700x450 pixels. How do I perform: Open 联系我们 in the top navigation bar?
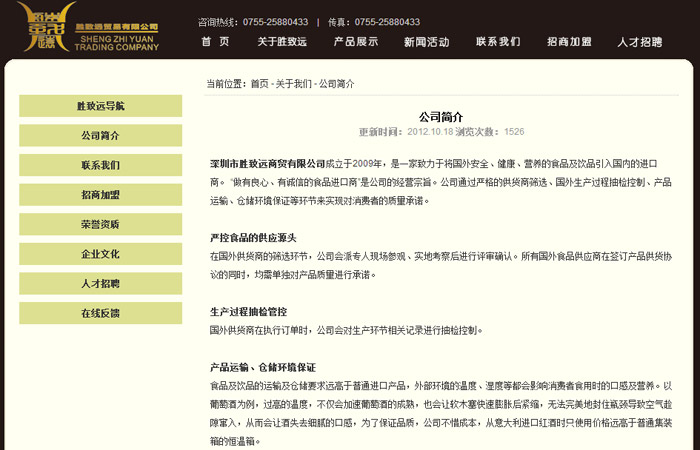pos(498,42)
